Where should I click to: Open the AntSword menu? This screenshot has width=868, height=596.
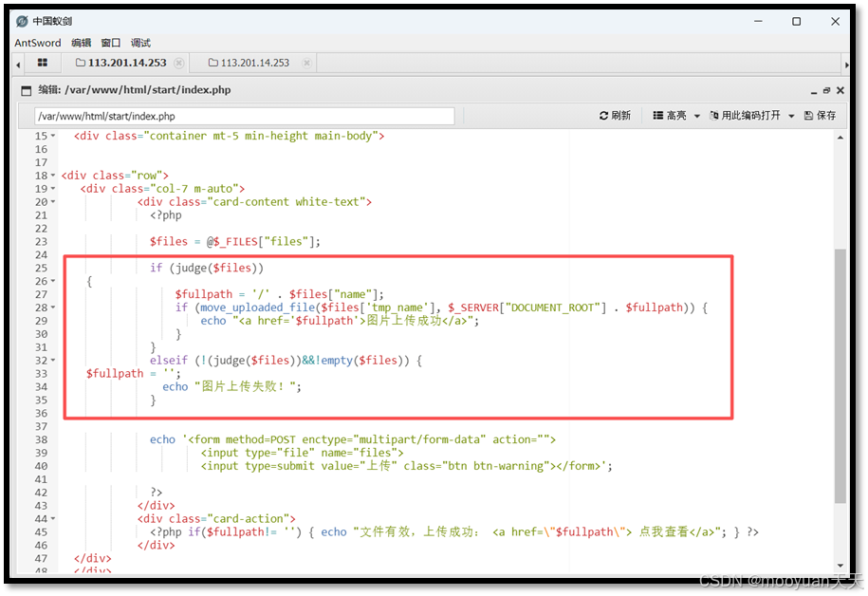pyautogui.click(x=38, y=43)
